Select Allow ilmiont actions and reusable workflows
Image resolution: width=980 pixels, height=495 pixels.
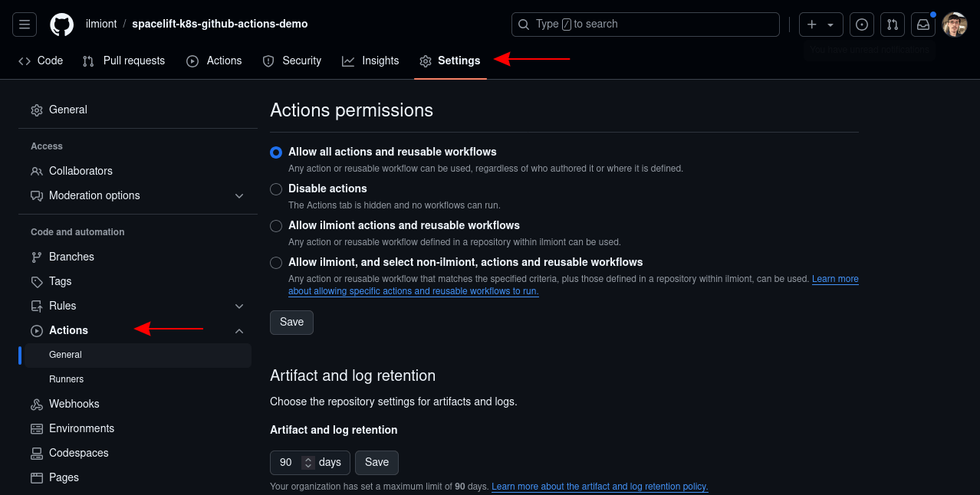pos(276,226)
